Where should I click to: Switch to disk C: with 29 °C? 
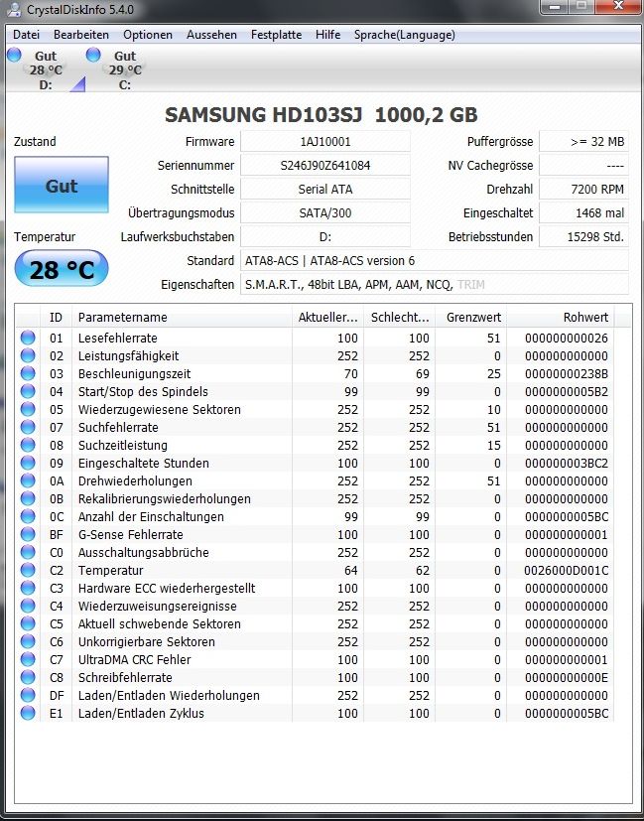[x=125, y=70]
